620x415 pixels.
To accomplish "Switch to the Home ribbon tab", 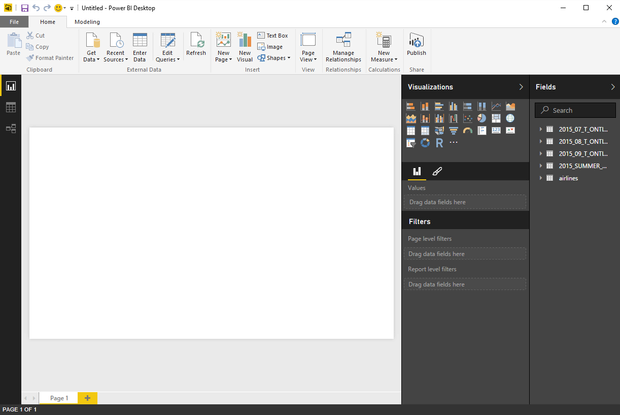I will point(47,22).
